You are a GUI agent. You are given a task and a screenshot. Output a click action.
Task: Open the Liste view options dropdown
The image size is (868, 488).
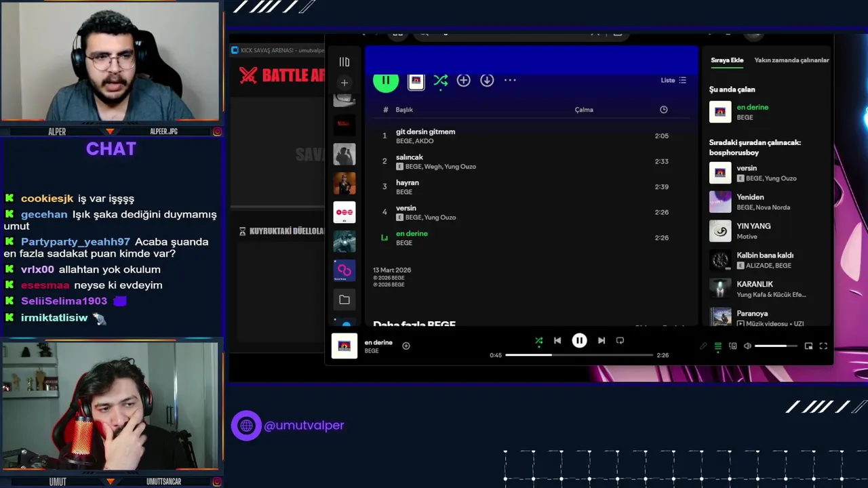673,80
